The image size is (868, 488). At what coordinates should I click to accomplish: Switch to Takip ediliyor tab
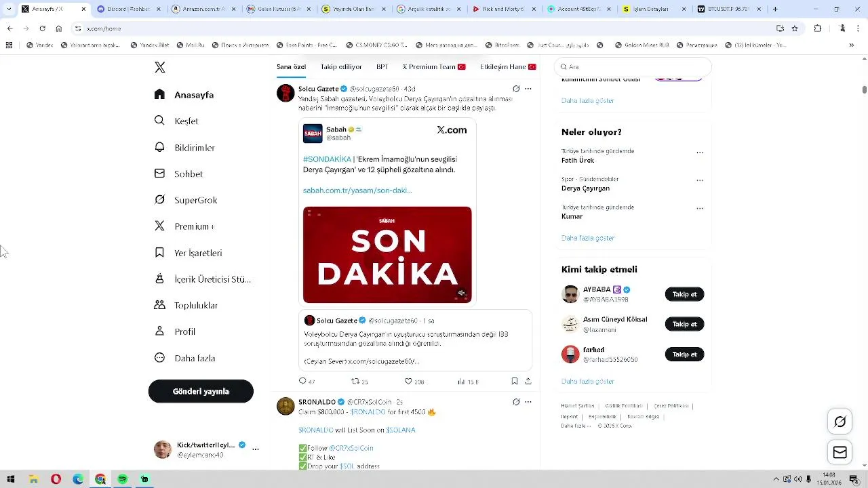(x=341, y=67)
